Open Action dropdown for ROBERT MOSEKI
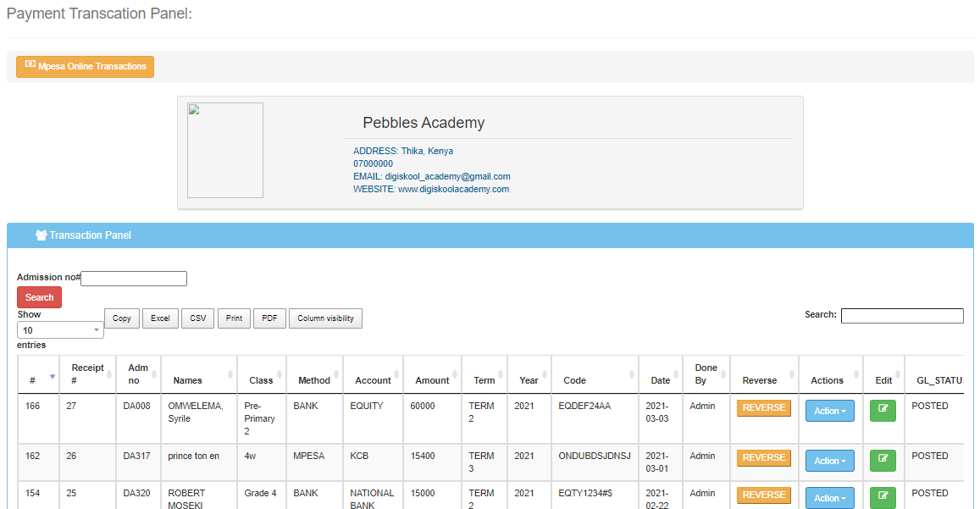Screen dimensions: 980x509 pyautogui.click(x=829, y=498)
